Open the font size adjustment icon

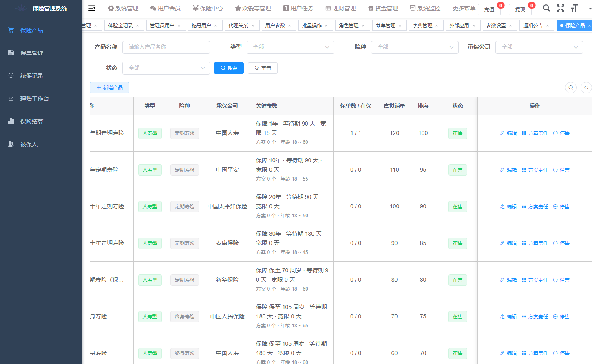pyautogui.click(x=574, y=8)
